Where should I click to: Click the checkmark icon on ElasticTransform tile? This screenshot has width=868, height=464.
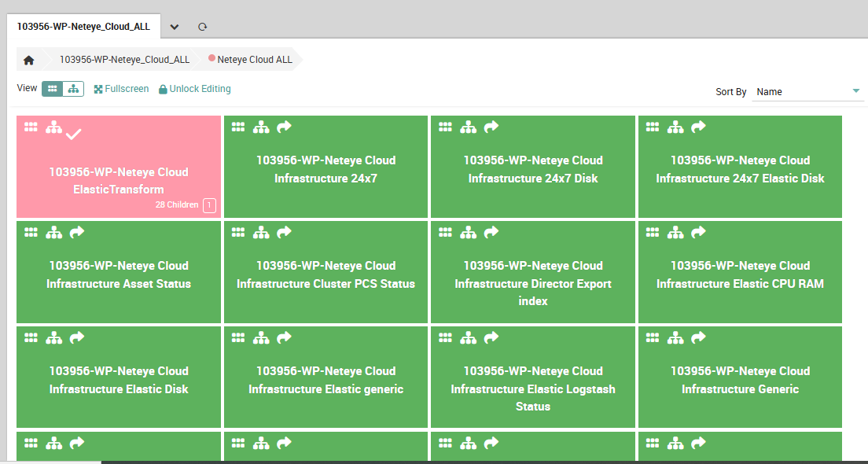click(74, 134)
